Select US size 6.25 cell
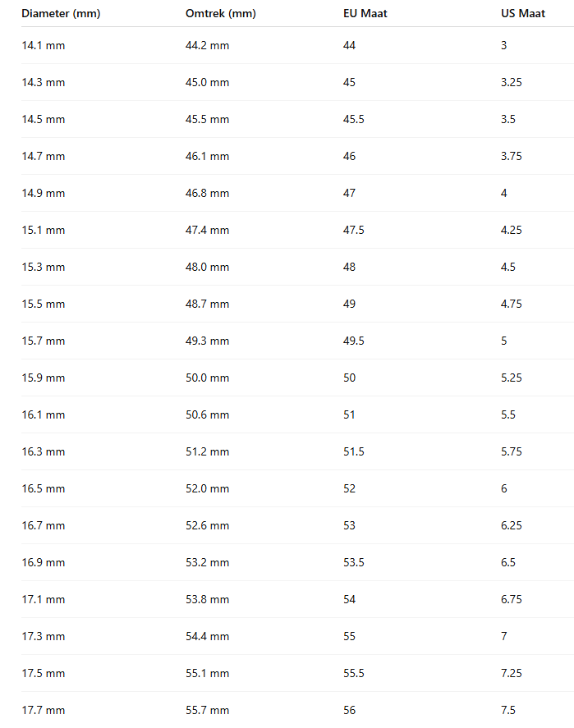 tap(511, 525)
